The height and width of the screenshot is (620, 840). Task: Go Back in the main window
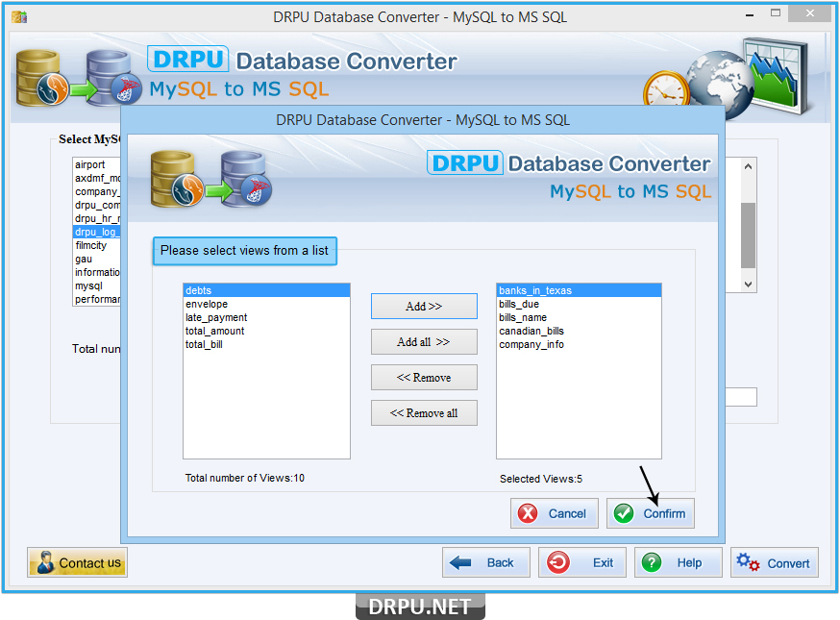[x=486, y=562]
